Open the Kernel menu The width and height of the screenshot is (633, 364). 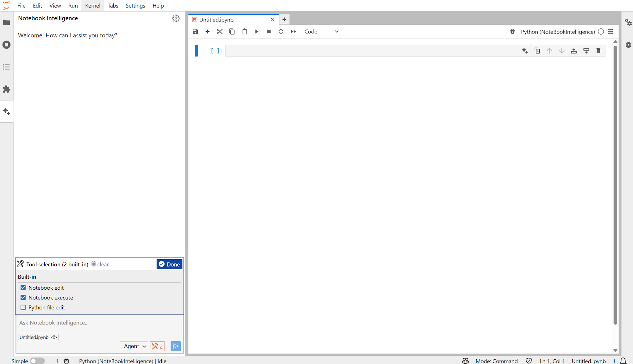92,6
